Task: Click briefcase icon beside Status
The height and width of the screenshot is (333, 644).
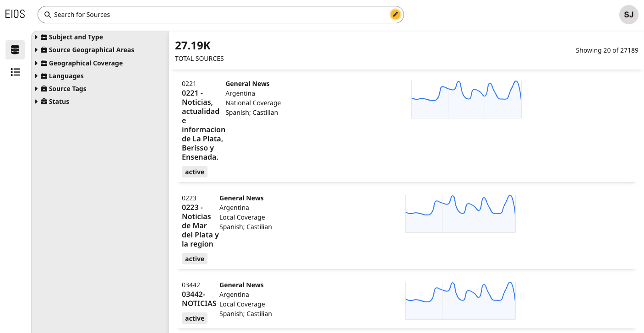Action: coord(44,102)
